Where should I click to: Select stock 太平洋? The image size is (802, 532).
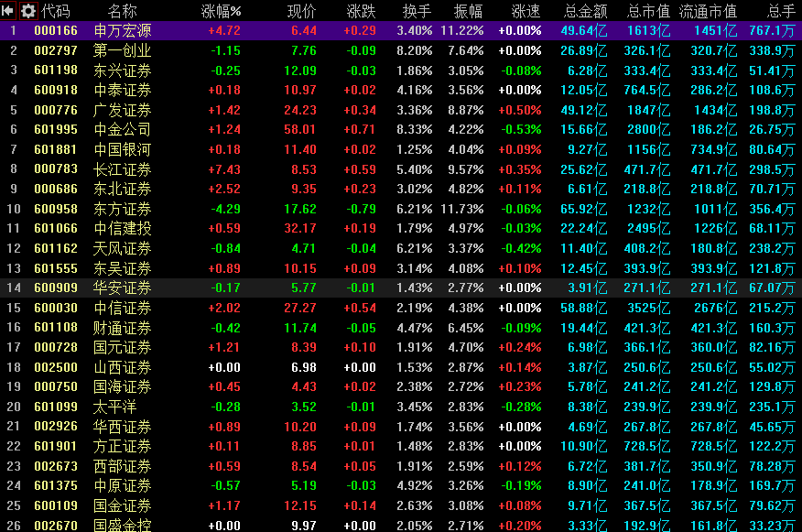(115, 407)
